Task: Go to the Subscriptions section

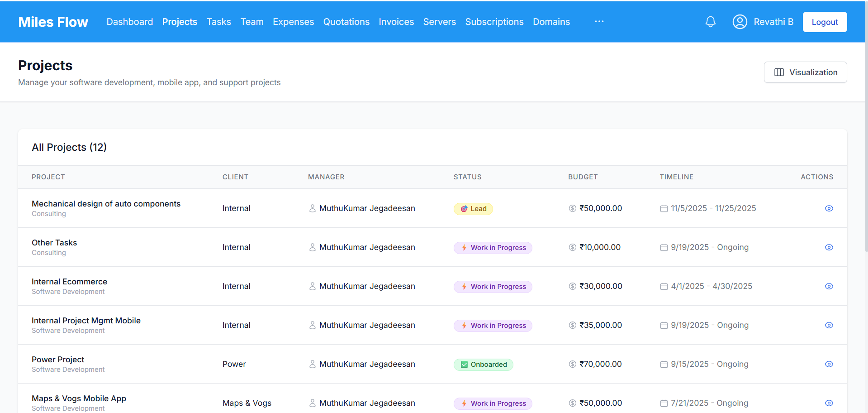Action: tap(494, 21)
